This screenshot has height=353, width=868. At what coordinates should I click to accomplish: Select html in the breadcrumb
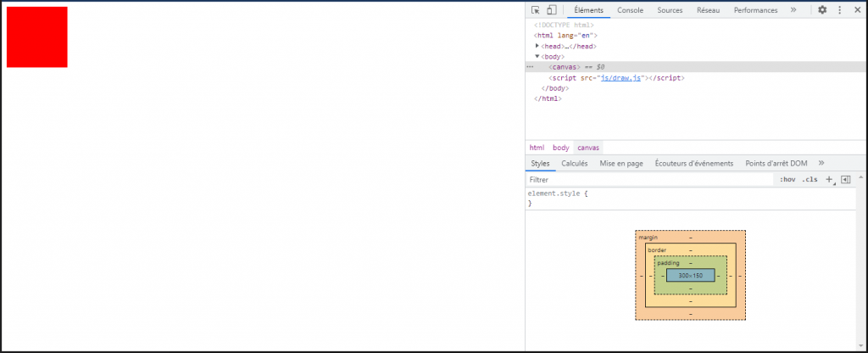537,148
